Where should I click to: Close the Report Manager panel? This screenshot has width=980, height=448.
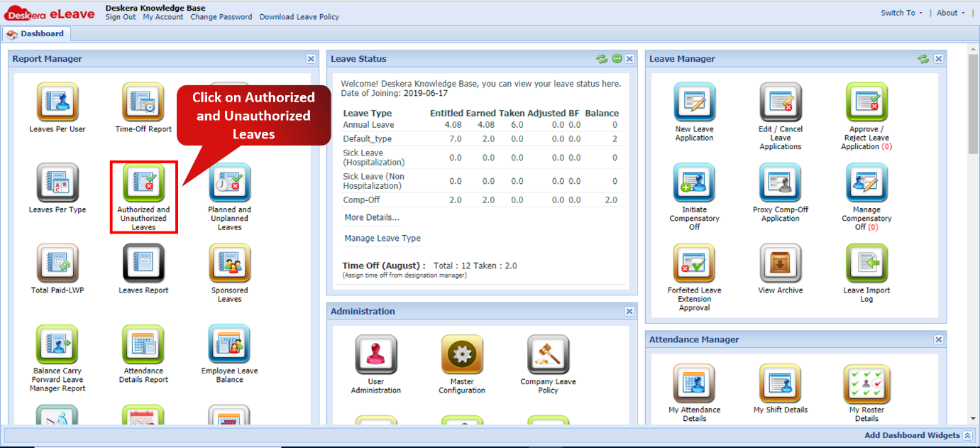click(x=311, y=59)
